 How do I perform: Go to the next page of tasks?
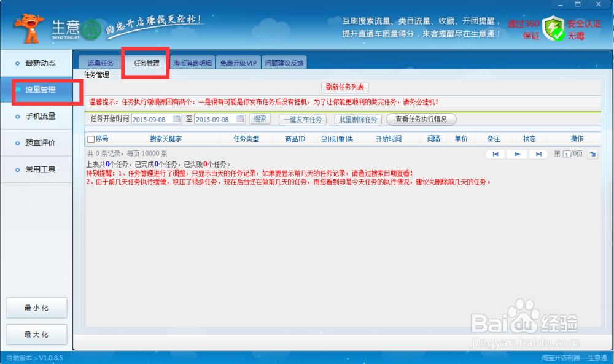coord(518,154)
